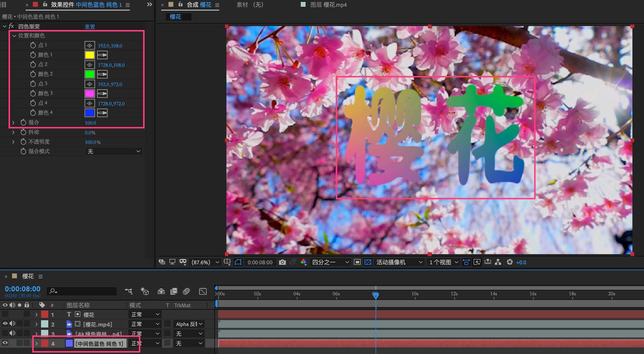This screenshot has width=644, height=354.
Task: Open the 混合模式 dropdown set to 无
Action: pos(113,151)
